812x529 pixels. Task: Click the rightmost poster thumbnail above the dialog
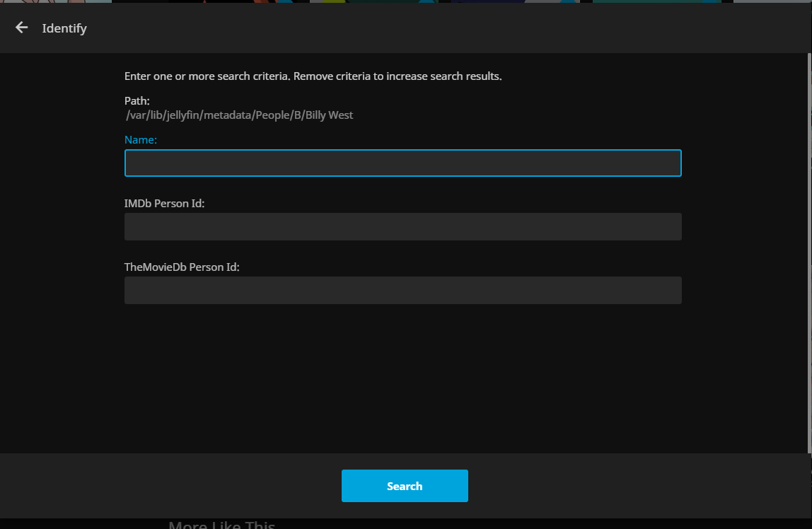[x=772, y=1]
